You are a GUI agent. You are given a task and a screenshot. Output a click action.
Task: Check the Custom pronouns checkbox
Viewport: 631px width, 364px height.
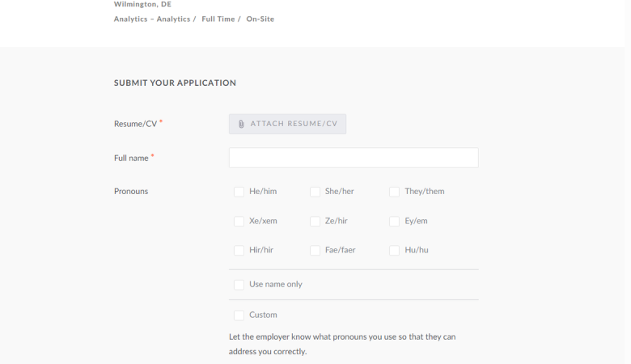pyautogui.click(x=239, y=315)
